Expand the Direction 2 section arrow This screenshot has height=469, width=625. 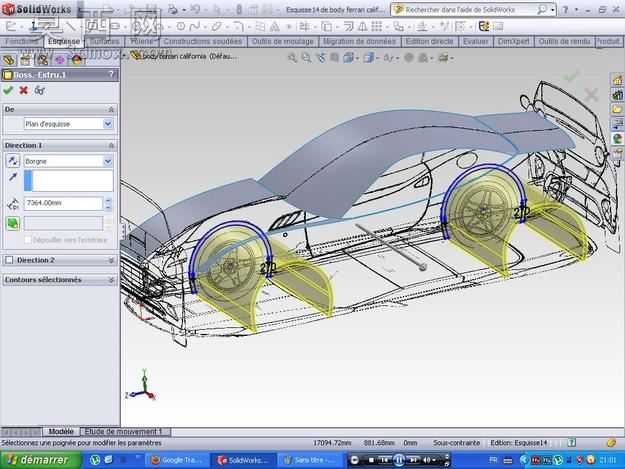(x=111, y=260)
